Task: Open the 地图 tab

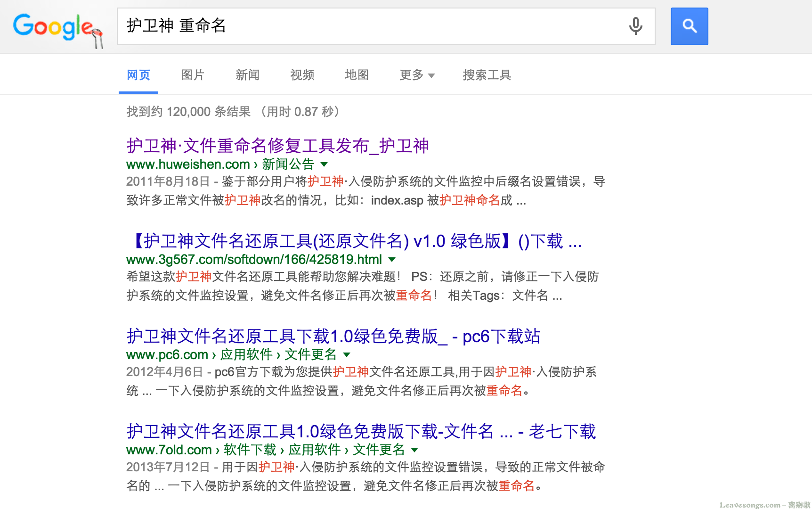Action: pos(357,75)
